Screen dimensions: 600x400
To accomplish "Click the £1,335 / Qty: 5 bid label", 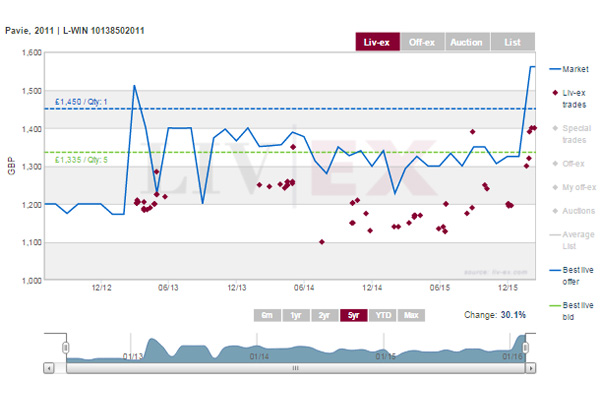I will 81,160.
